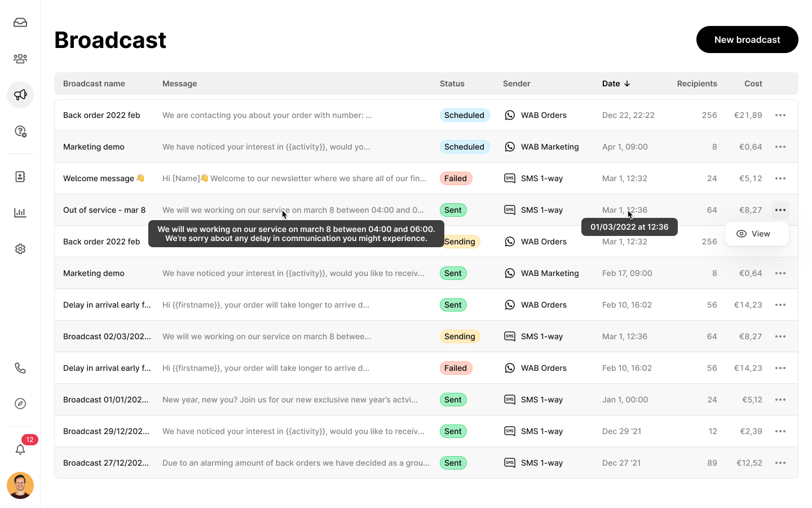Open help and automation settings icon
The width and height of the screenshot is (812, 508).
[x=20, y=131]
